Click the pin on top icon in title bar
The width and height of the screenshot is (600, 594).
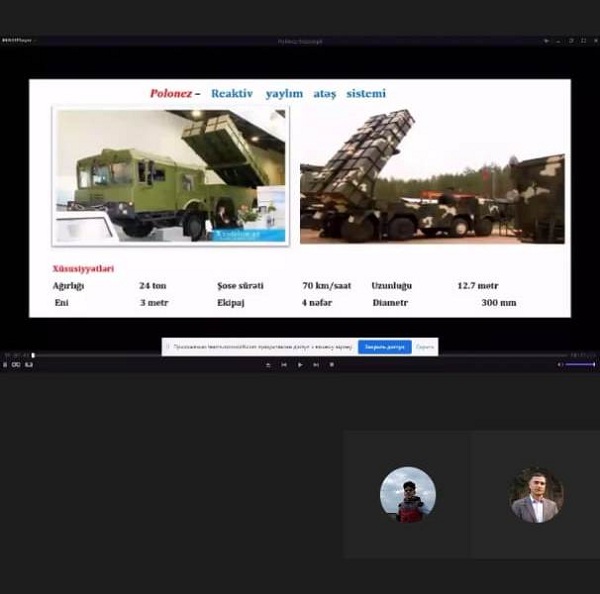tap(546, 41)
